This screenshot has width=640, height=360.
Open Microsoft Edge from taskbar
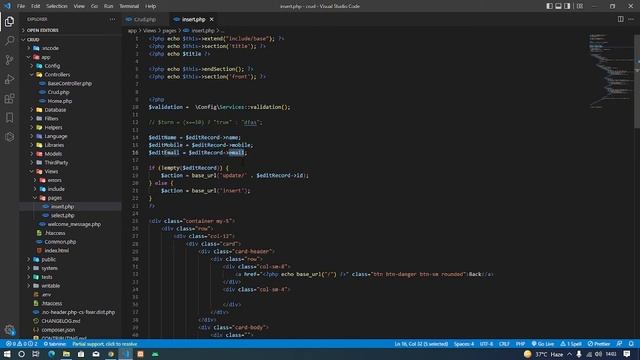51,354
